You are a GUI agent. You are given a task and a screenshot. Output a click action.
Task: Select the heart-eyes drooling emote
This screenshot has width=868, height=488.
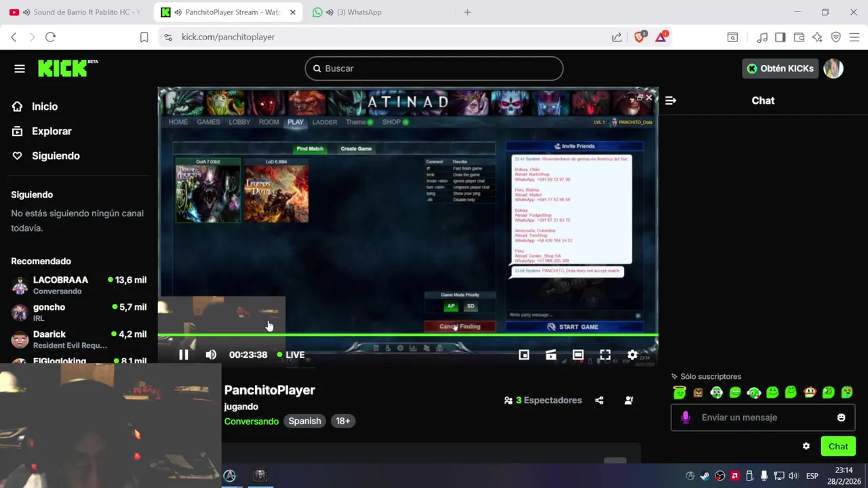pyautogui.click(x=847, y=392)
